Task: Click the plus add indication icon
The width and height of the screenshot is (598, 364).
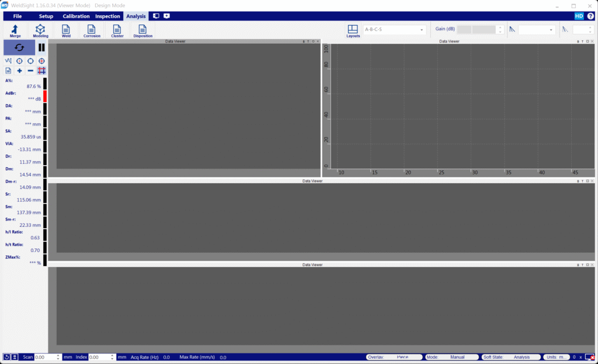Action: 19,71
